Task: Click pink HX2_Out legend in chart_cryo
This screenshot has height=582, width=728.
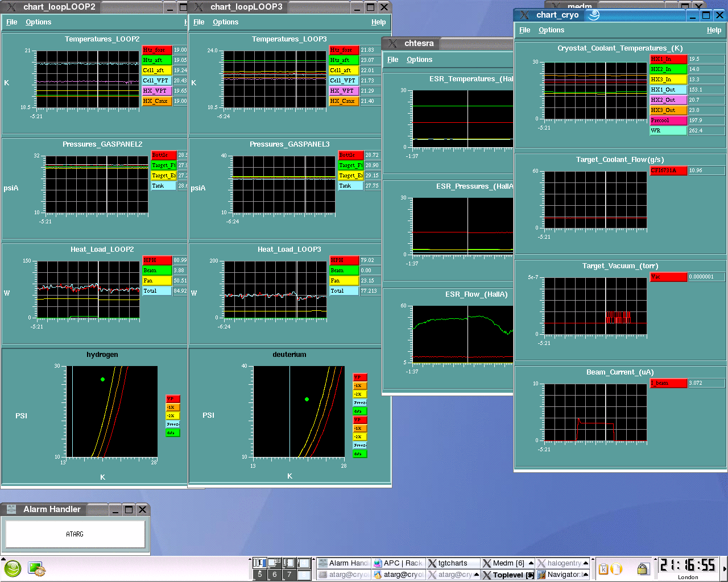Action: pyautogui.click(x=668, y=100)
